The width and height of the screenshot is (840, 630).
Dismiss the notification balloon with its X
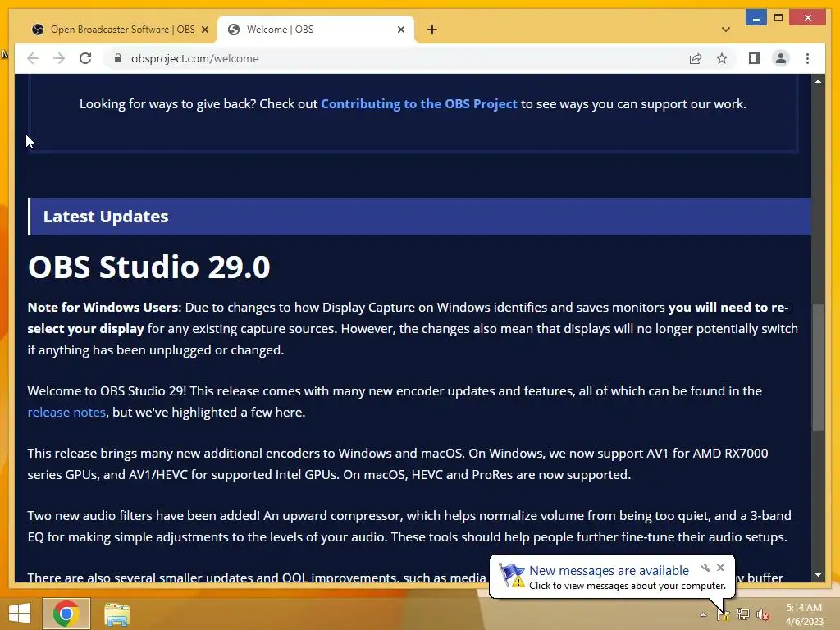pos(720,568)
